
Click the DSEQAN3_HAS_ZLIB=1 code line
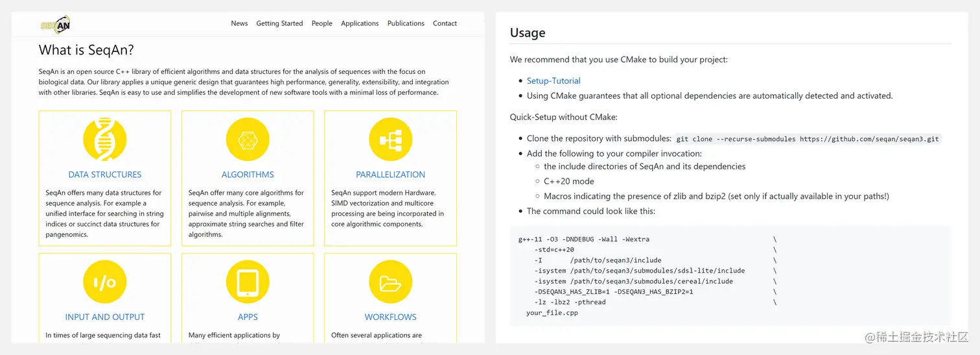614,292
